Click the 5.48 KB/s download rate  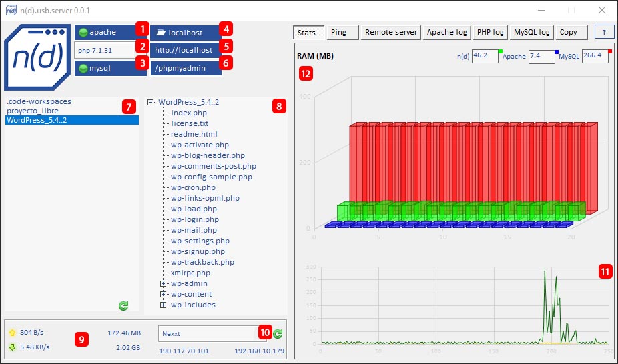pyautogui.click(x=35, y=347)
